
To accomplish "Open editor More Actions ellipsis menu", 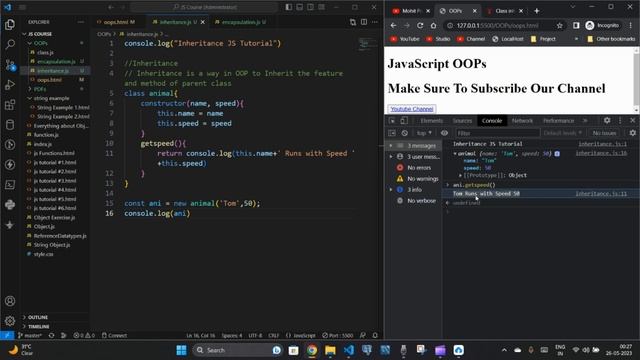I will click(375, 22).
